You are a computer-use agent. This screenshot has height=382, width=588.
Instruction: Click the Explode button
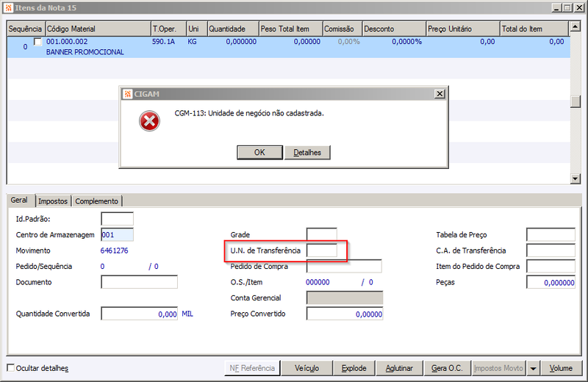(x=354, y=368)
